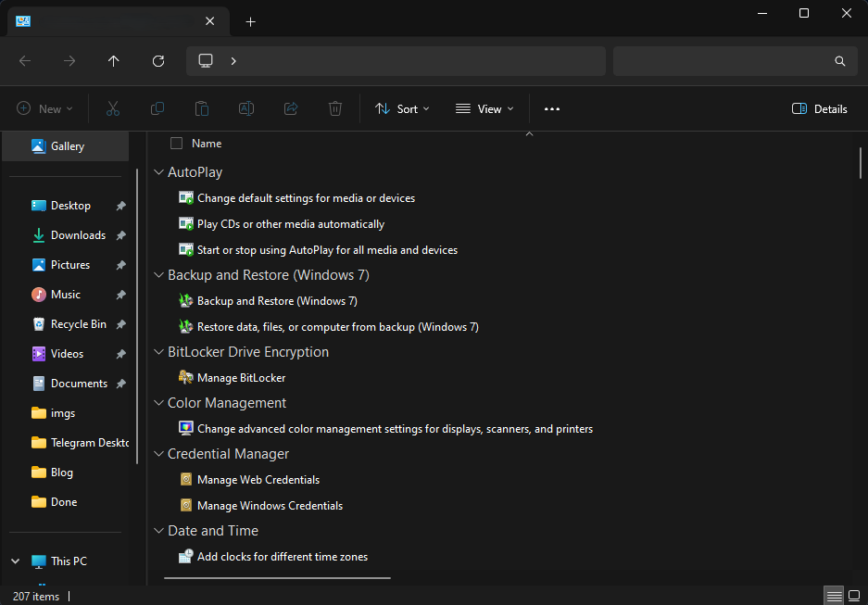
Task: Click the Cut scissors icon
Action: tap(113, 108)
